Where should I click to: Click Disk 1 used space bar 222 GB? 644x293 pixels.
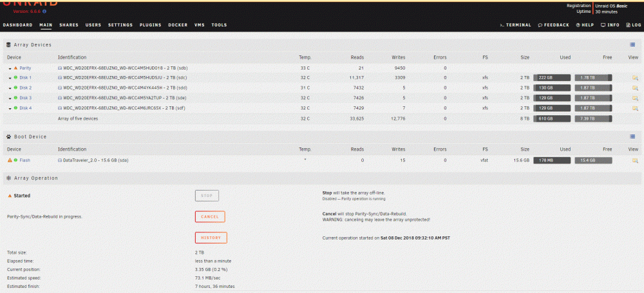point(552,78)
